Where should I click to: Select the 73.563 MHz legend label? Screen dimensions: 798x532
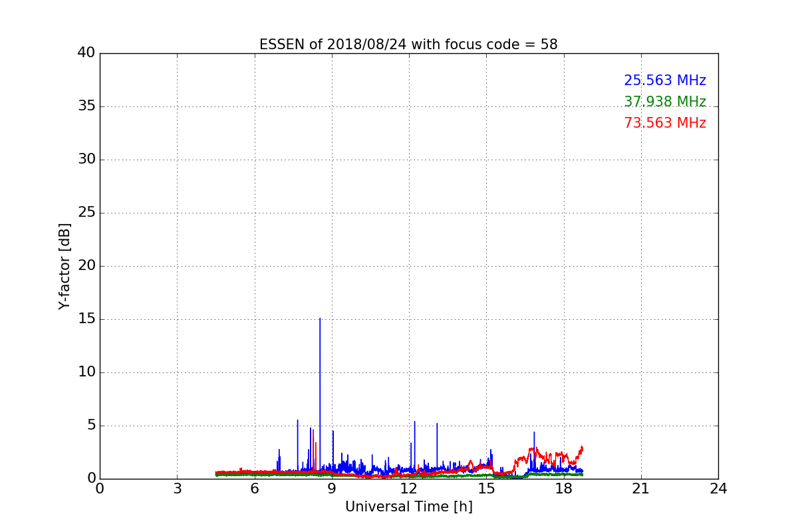click(665, 123)
